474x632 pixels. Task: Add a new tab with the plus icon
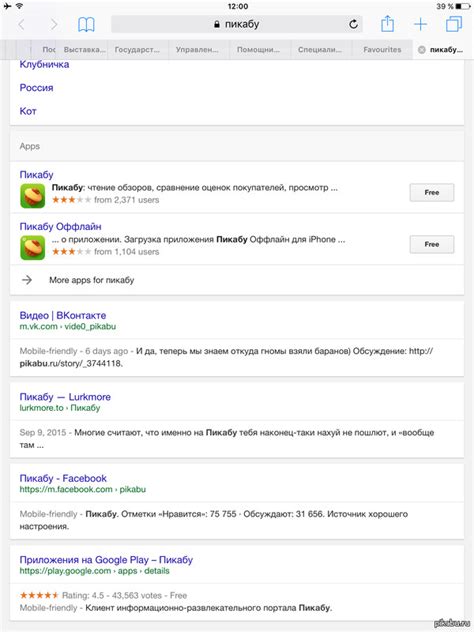click(420, 24)
